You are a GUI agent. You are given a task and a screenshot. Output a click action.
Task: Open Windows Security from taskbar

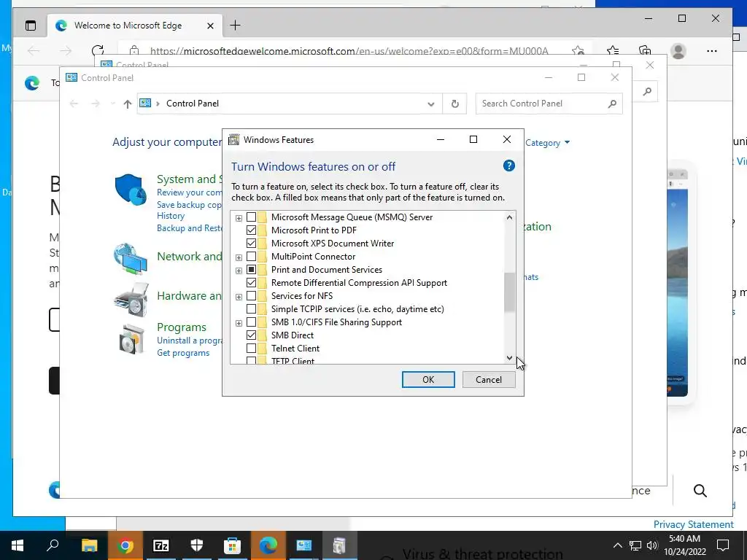pos(196,545)
